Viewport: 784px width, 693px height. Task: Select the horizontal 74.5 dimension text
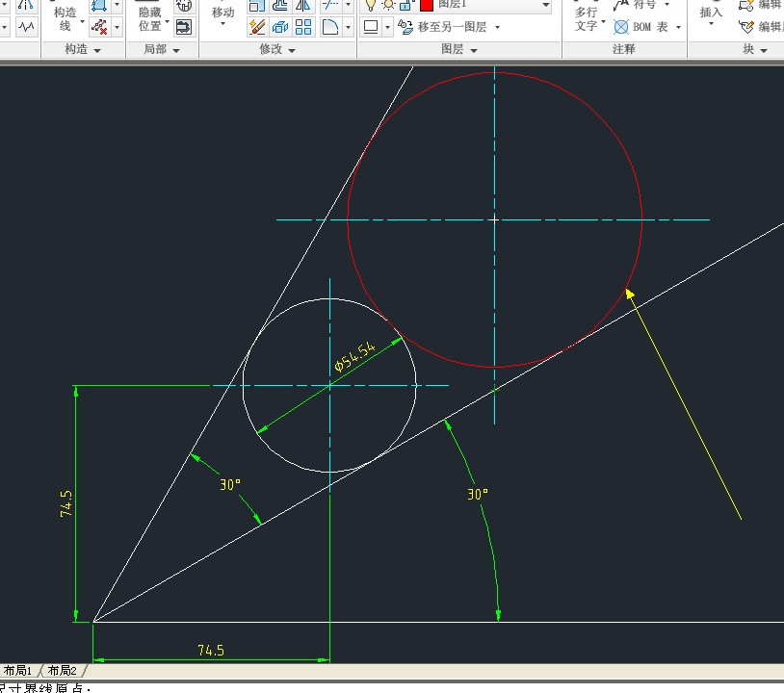point(211,650)
